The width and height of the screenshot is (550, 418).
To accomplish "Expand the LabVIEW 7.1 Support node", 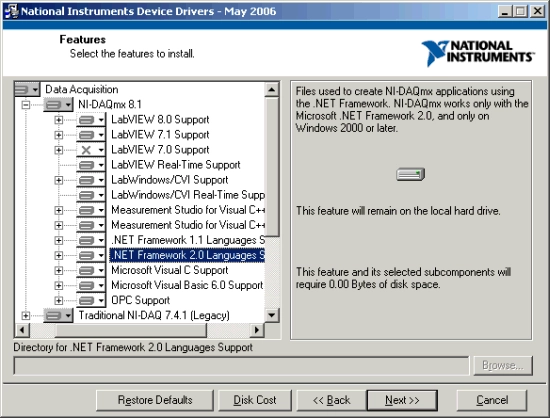I will pos(59,135).
